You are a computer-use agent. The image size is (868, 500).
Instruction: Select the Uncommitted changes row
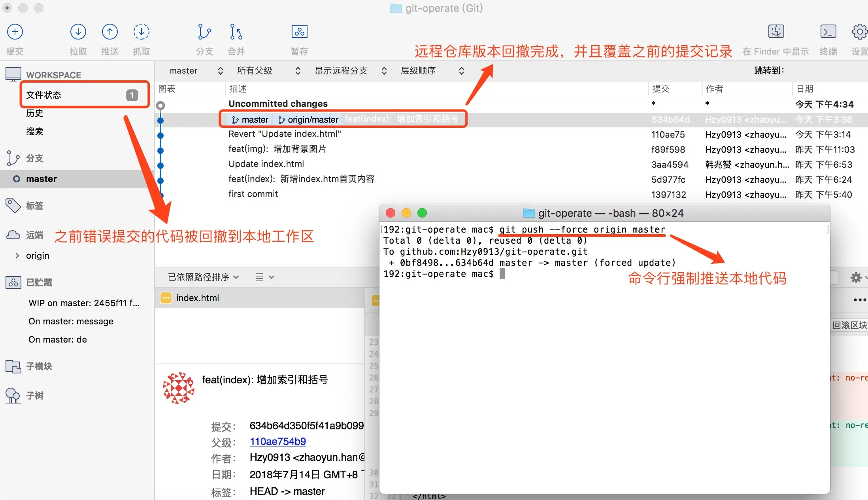point(511,104)
